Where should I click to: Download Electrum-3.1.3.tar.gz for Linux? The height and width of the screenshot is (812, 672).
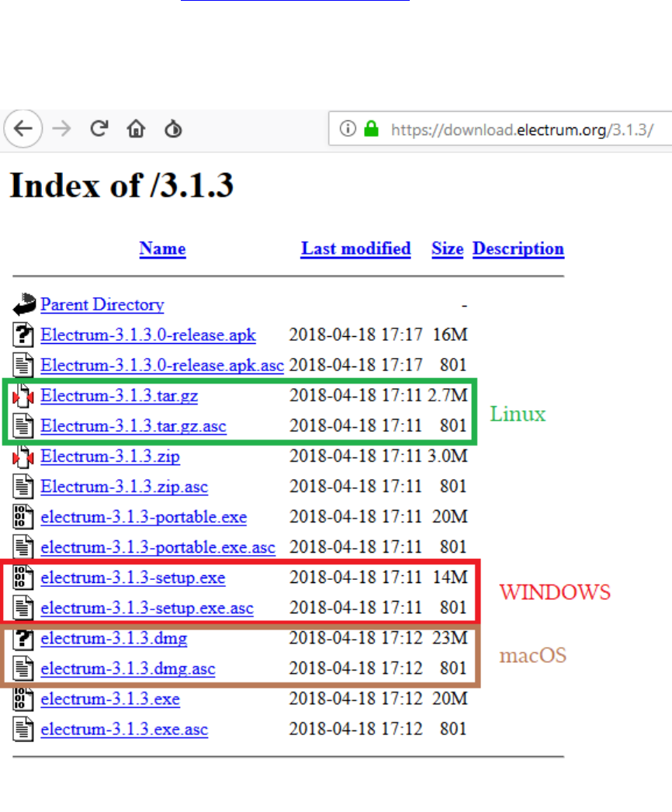119,396
